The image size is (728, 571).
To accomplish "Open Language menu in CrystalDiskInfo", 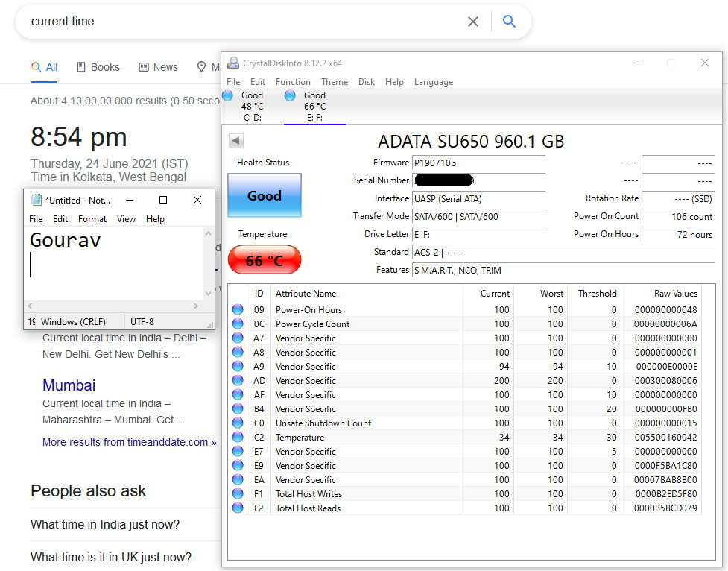I will pos(434,82).
